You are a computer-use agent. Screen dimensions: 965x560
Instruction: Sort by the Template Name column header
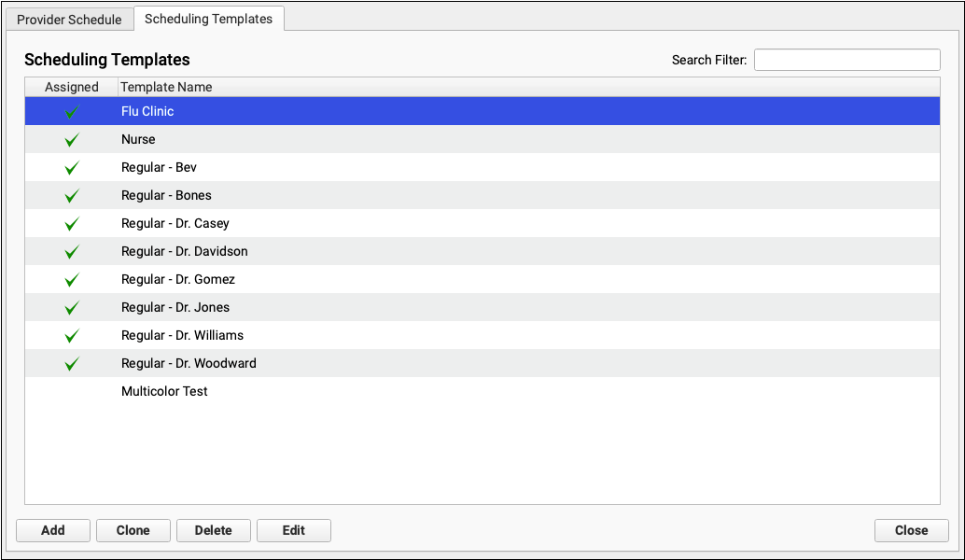167,87
